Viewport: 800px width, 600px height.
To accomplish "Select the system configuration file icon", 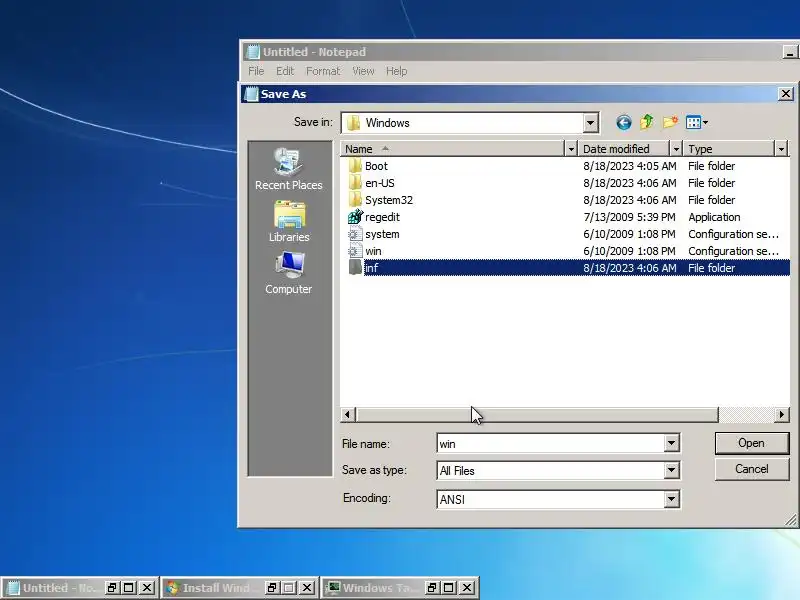I will point(355,234).
